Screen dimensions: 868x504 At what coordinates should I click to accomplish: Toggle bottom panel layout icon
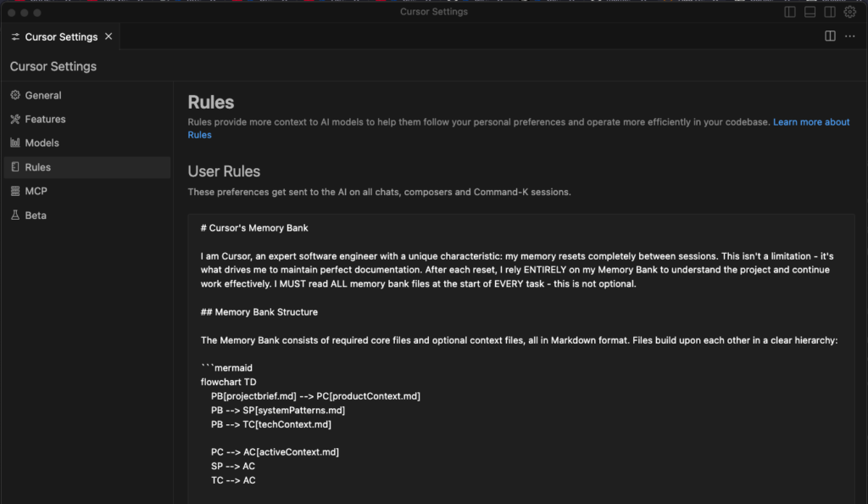[x=810, y=12]
